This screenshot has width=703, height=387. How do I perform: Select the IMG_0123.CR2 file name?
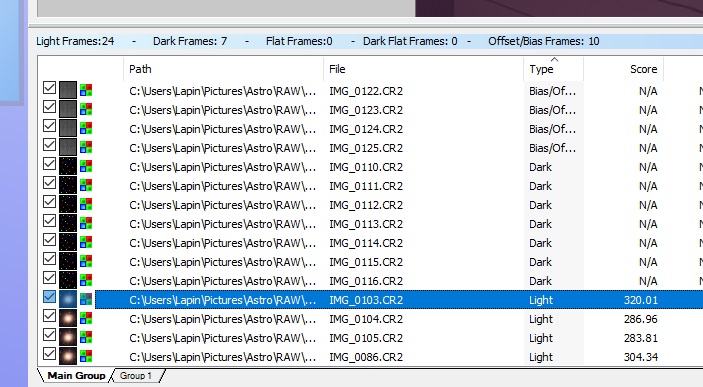366,110
